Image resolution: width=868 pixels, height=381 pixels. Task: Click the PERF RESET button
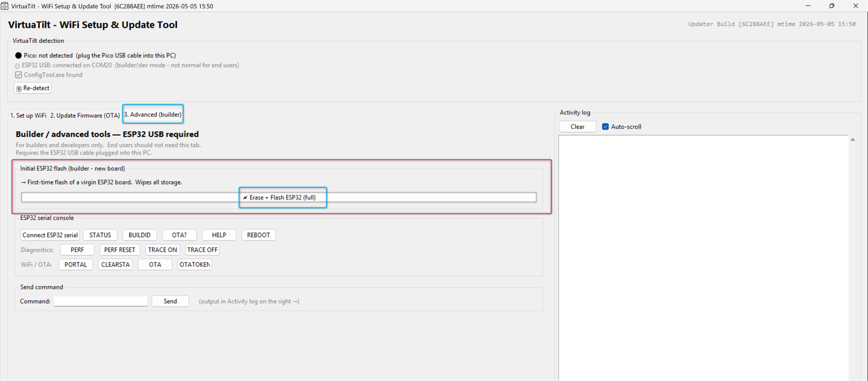click(x=120, y=250)
